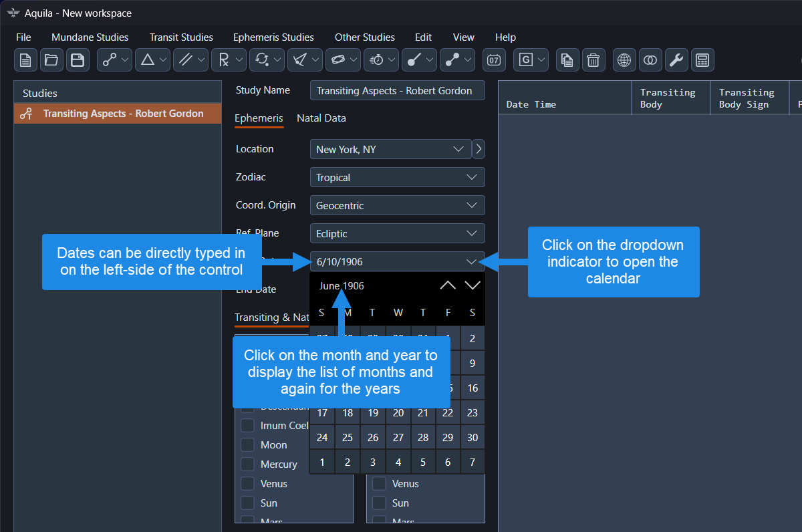Save the workspace with the floppy disk icon
The height and width of the screenshot is (532, 802).
tap(78, 60)
